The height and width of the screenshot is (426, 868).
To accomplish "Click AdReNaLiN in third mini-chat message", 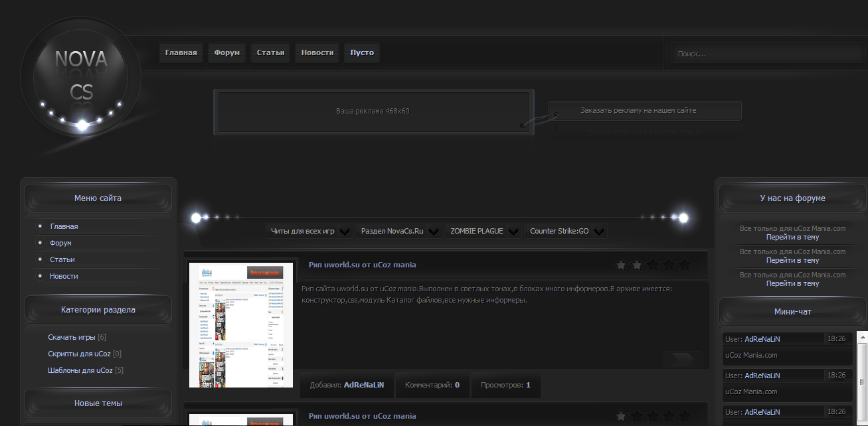I will click(x=762, y=411).
